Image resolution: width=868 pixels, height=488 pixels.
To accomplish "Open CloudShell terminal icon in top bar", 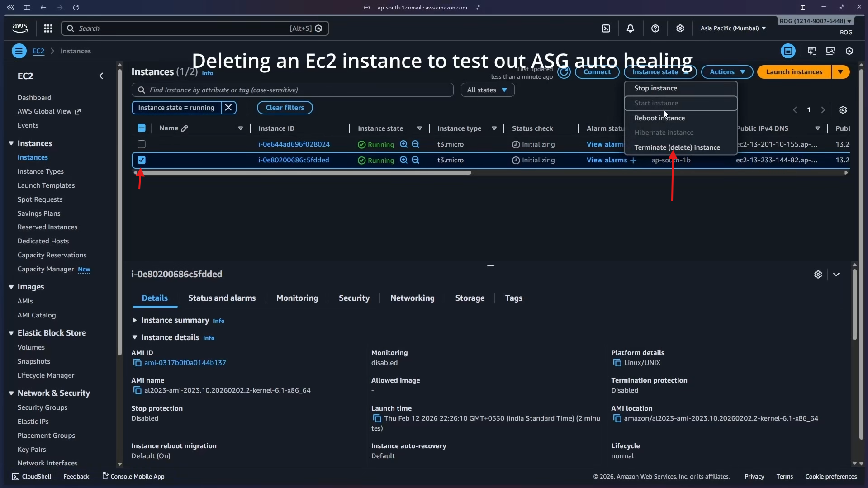I will tap(606, 28).
